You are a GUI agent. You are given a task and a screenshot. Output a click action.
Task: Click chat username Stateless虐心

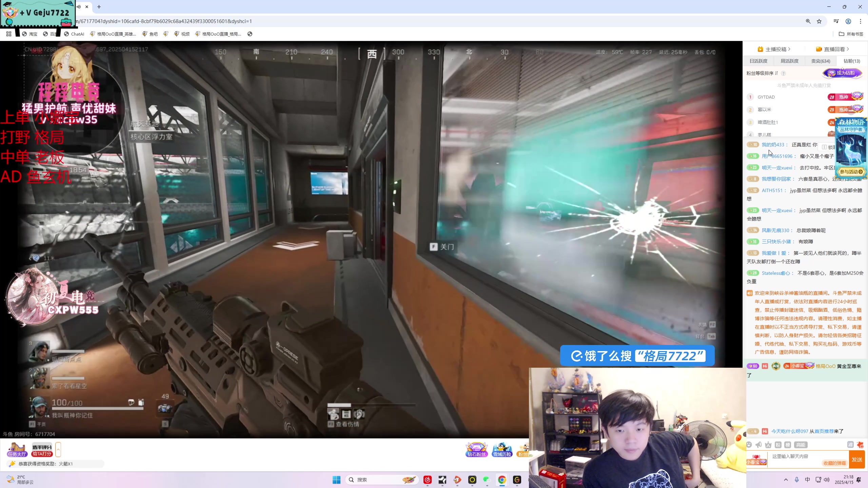click(x=776, y=273)
